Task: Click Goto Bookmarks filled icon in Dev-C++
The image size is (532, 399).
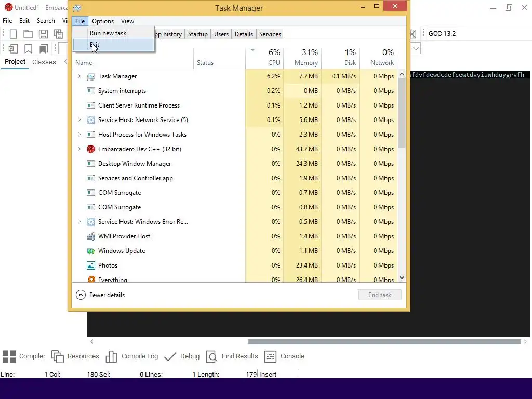Action: [x=44, y=48]
